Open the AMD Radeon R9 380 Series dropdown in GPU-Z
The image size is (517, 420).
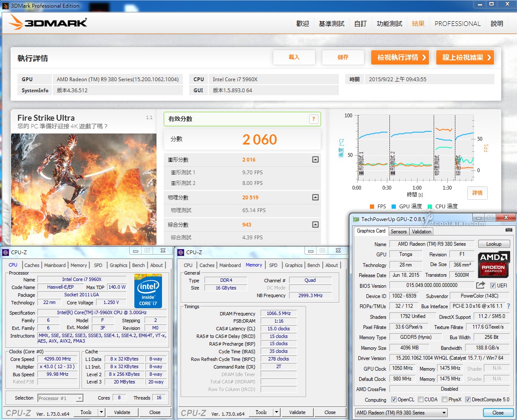tap(401, 413)
